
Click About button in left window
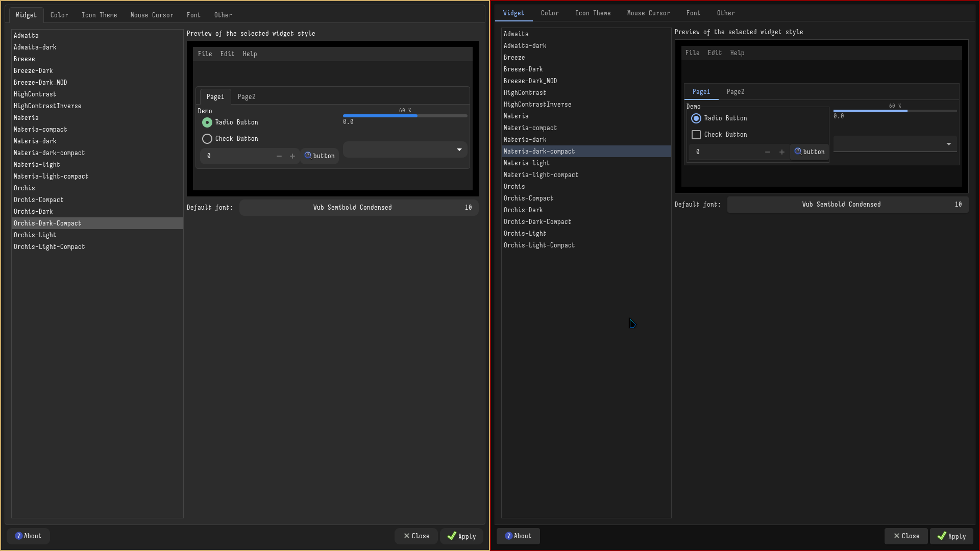28,536
